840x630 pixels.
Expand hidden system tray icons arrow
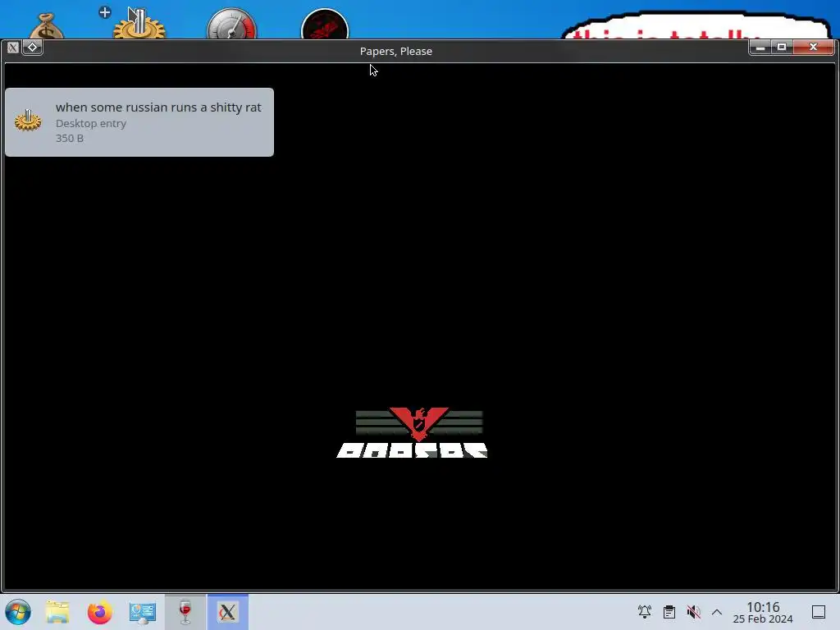[717, 612]
